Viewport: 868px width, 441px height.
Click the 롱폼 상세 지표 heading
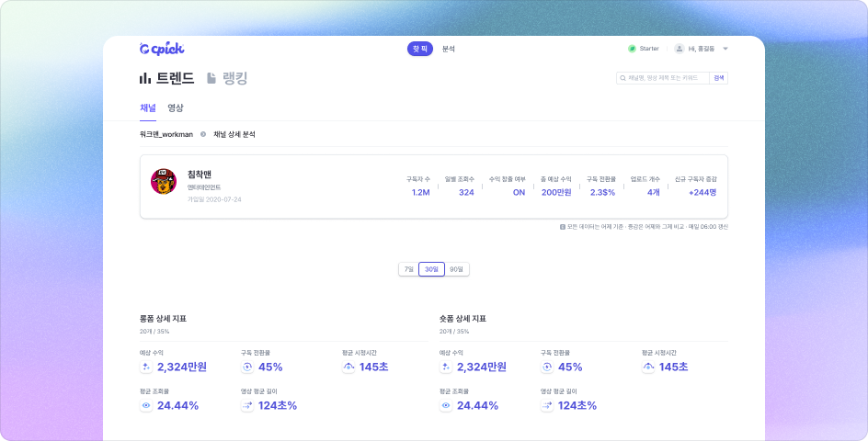163,319
